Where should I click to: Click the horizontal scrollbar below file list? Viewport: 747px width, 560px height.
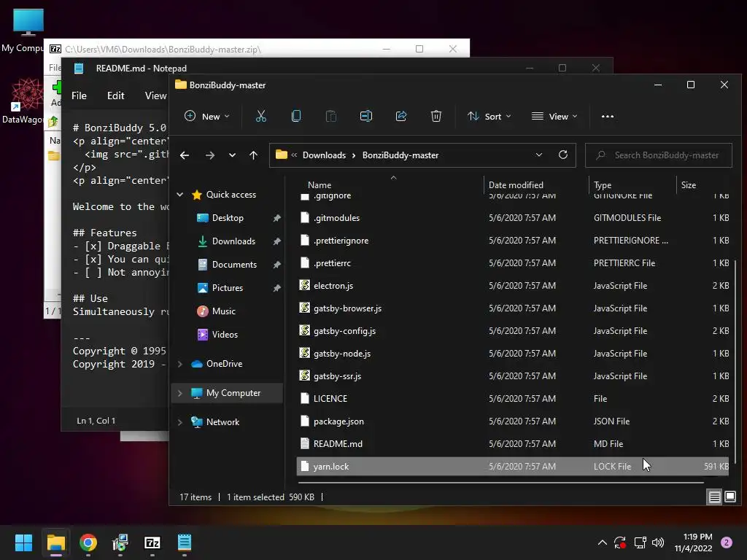point(500,483)
